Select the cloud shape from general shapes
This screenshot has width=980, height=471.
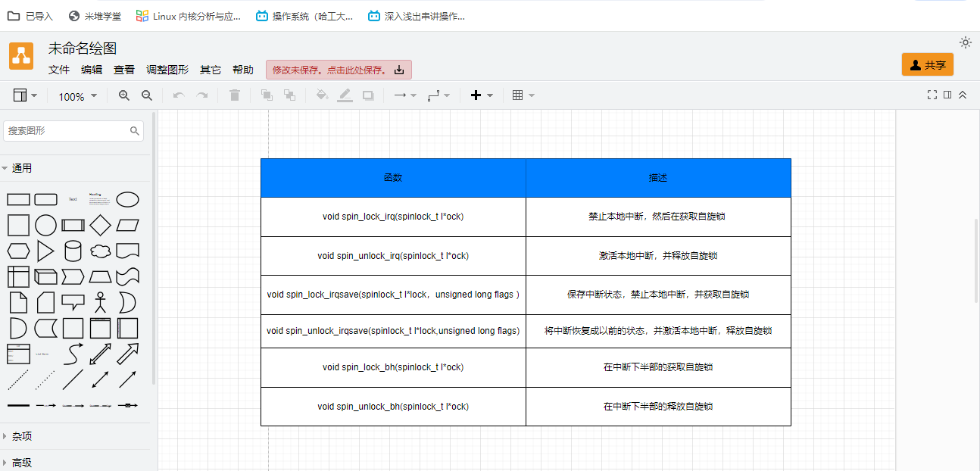pos(100,251)
